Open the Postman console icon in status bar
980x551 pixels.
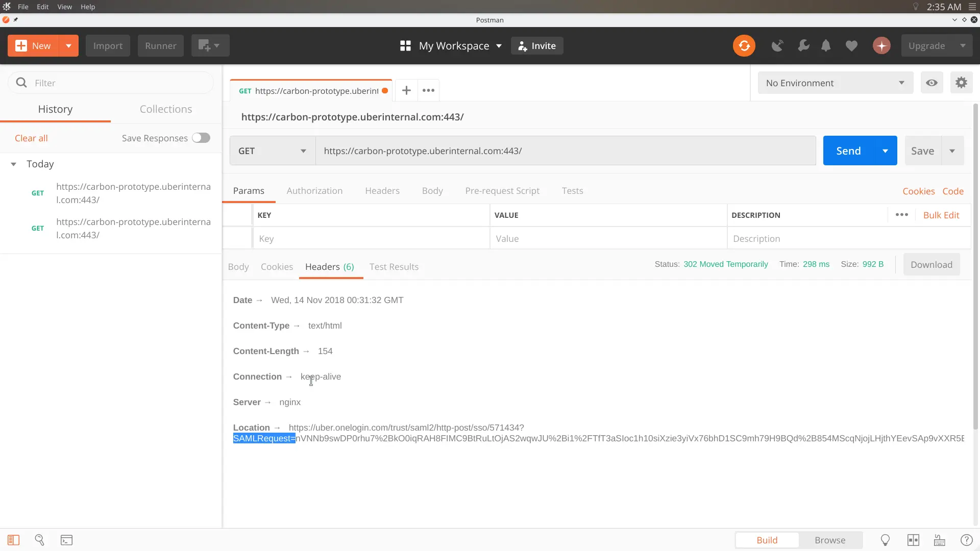(x=66, y=540)
